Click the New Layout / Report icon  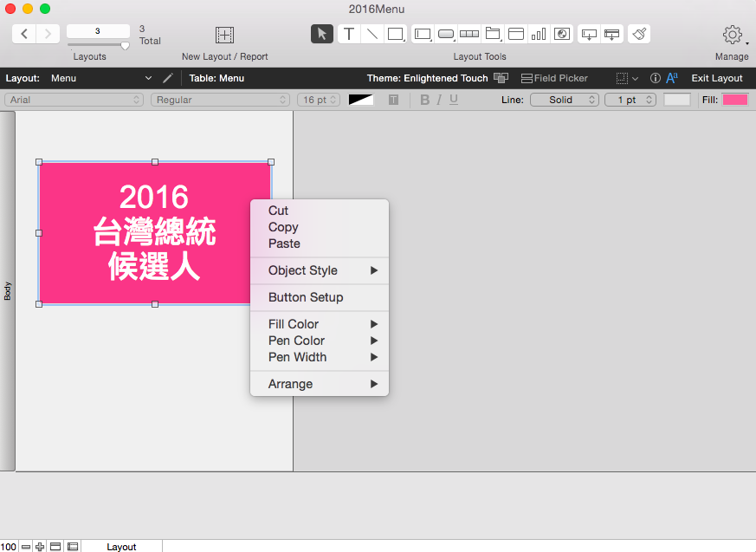click(224, 35)
